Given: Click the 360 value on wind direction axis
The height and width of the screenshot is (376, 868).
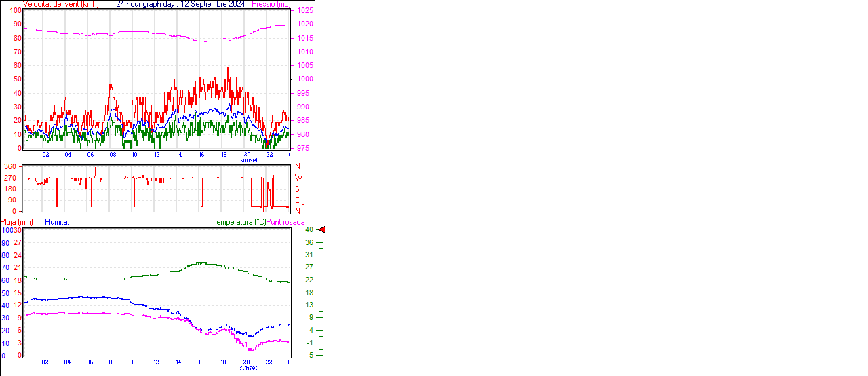Looking at the screenshot, I should click(x=10, y=166).
